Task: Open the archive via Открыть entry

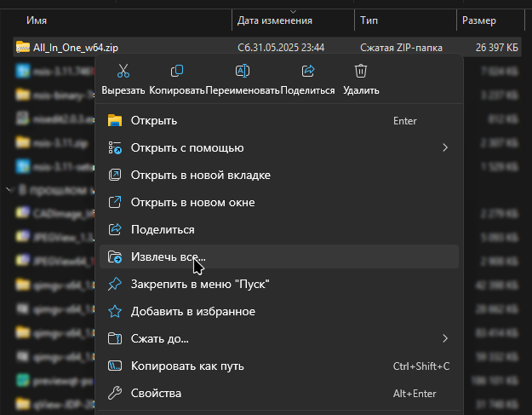Action: (x=279, y=120)
